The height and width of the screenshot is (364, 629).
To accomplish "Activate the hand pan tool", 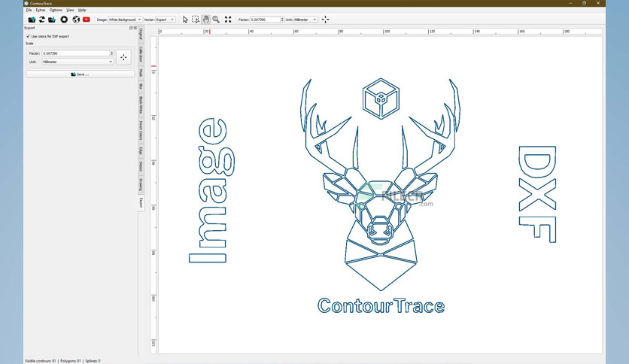I will (x=206, y=20).
